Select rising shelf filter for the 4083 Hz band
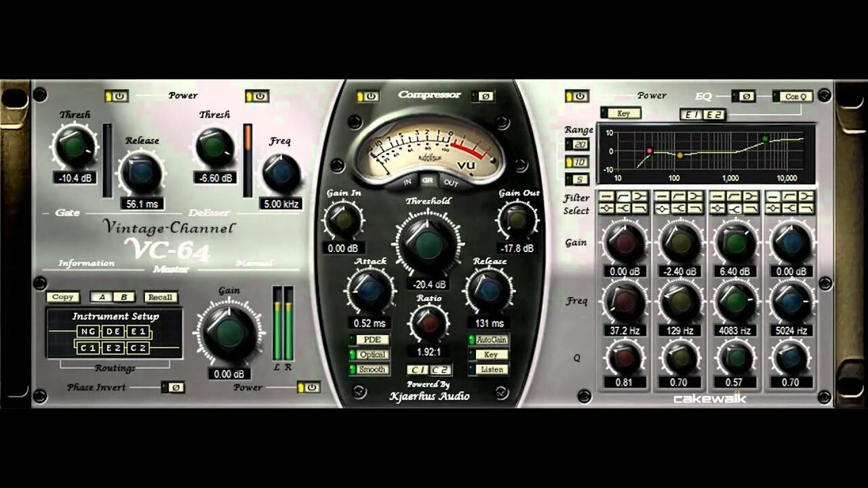Viewport: 868px width, 488px height. click(734, 196)
